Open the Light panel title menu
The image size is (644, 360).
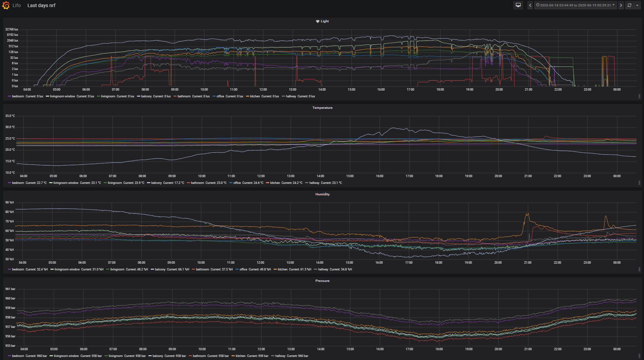pyautogui.click(x=324, y=21)
